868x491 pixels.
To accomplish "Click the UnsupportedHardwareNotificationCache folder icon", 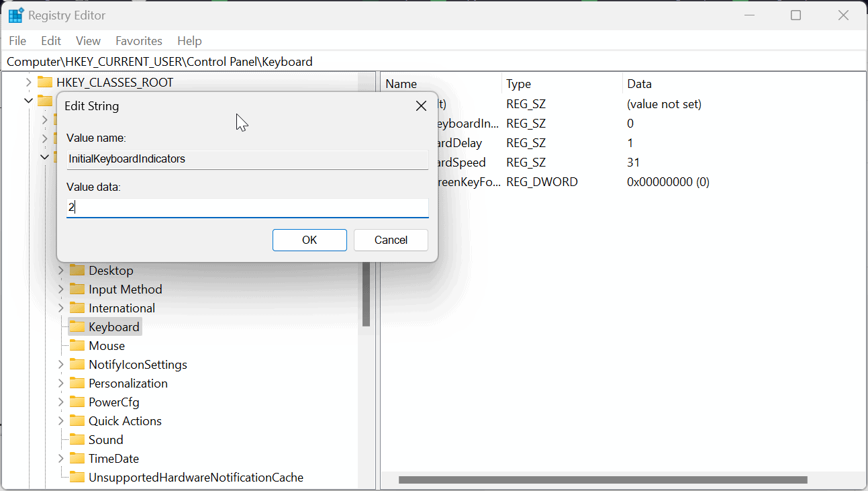I will pyautogui.click(x=77, y=478).
